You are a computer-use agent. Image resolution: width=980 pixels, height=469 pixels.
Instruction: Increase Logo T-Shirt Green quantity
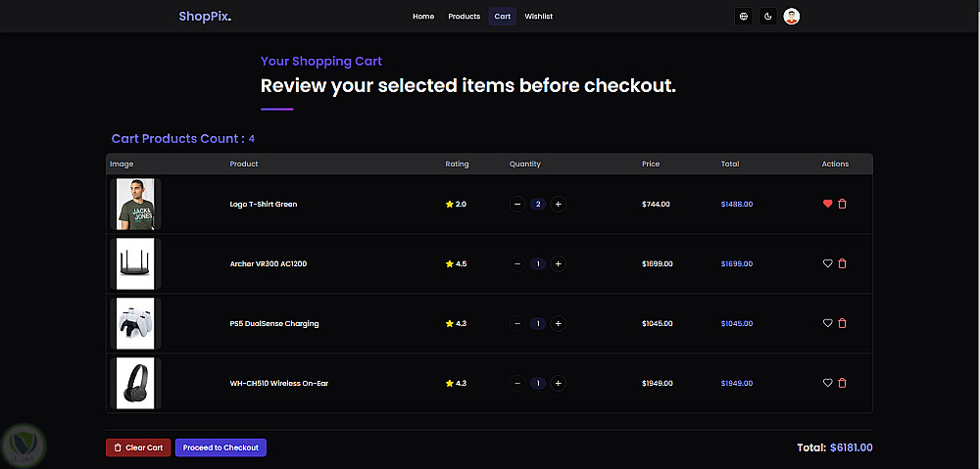558,204
